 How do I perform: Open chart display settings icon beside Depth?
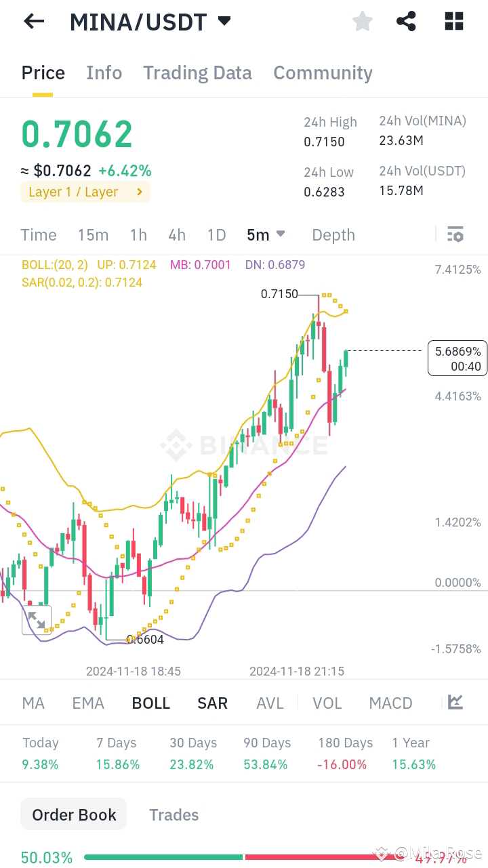pos(455,234)
